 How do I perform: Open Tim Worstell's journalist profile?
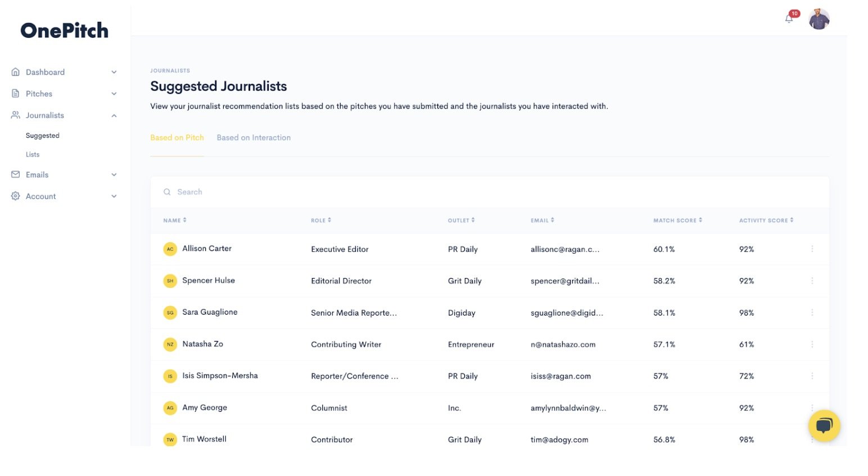[x=204, y=439]
